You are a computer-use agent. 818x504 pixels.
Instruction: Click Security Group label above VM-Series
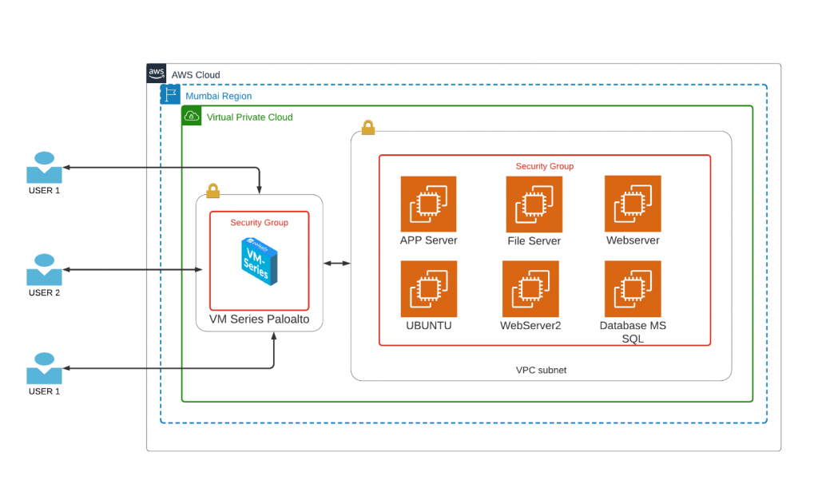click(x=260, y=223)
